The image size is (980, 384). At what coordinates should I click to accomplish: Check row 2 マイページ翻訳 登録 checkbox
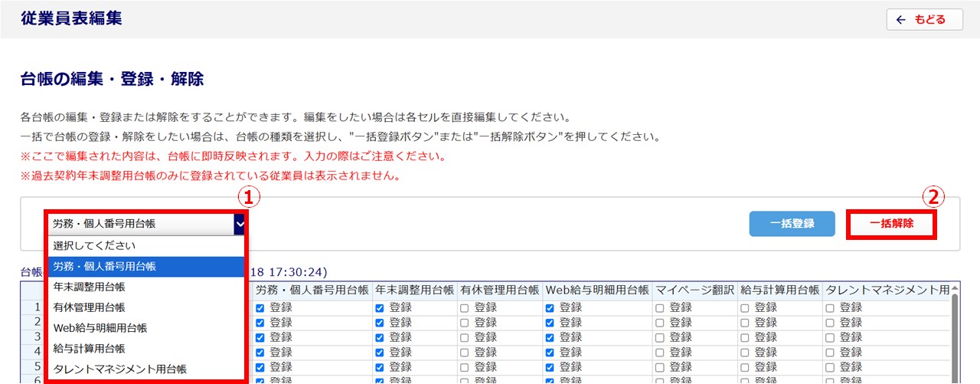tap(660, 322)
